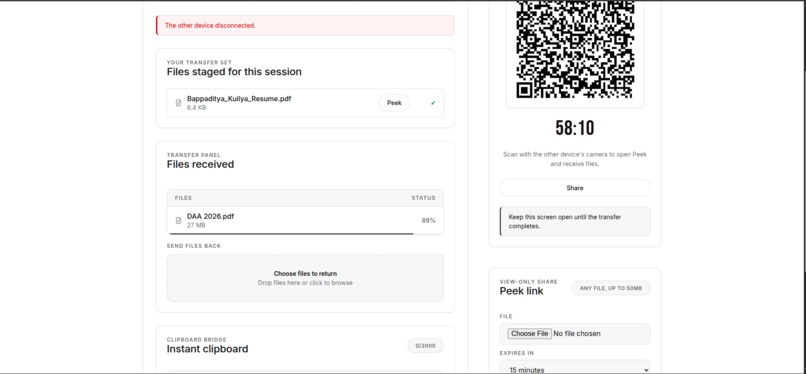Screen dimensions: 806x374
Task: Click the Share button under the QR code
Action: [575, 188]
